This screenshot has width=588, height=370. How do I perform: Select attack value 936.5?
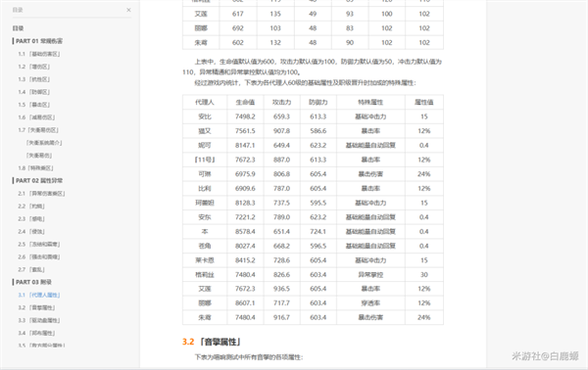pos(281,289)
